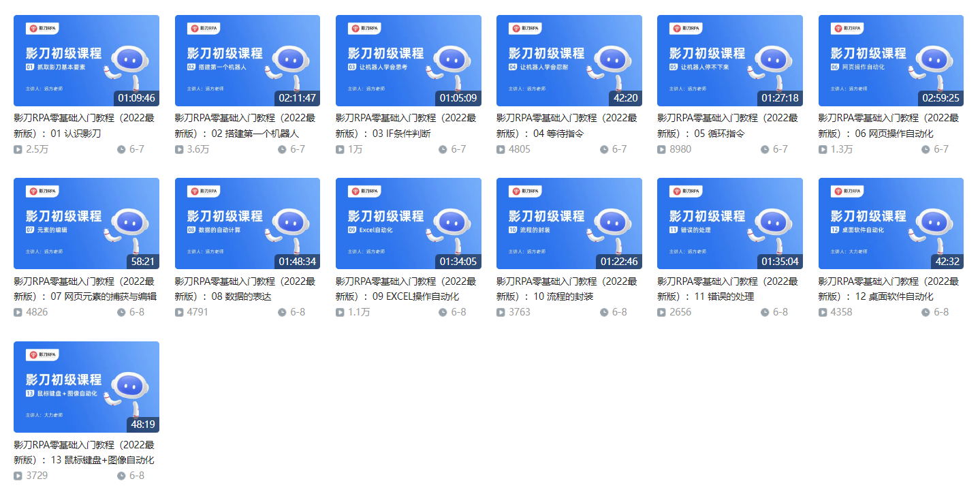Click the clock icon under the 12 桌面软件自动化 video
Screen dimensions: 980x494
pyautogui.click(x=926, y=312)
